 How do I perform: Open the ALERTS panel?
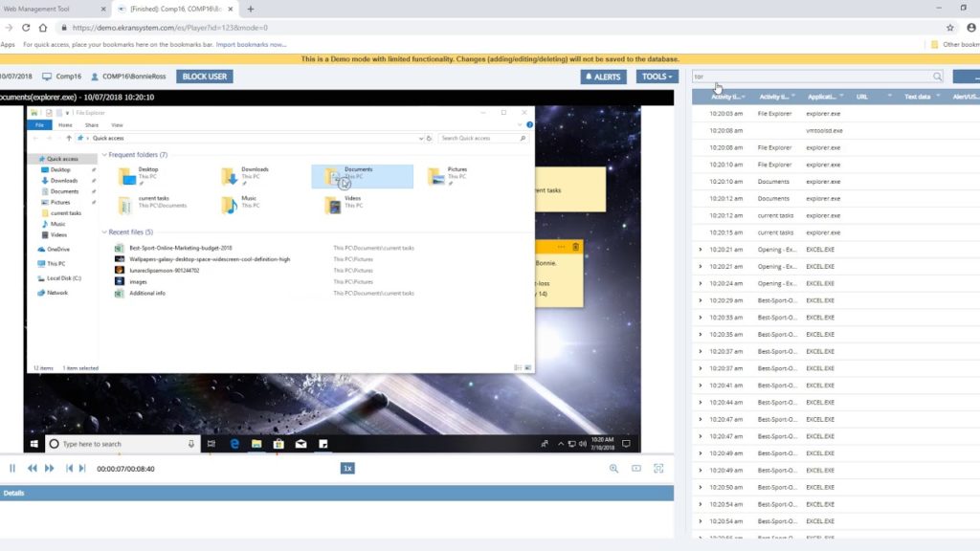coord(604,77)
